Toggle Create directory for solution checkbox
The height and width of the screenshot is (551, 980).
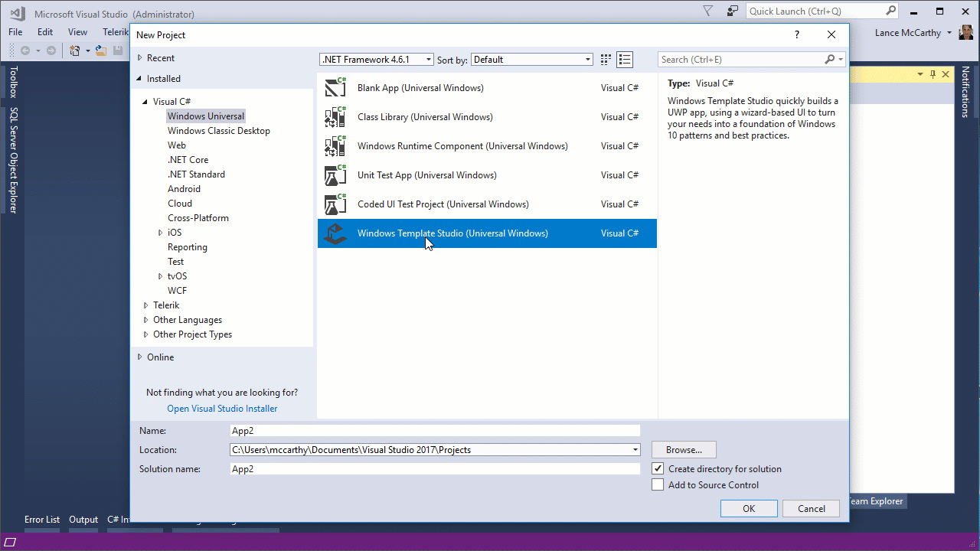pos(658,468)
